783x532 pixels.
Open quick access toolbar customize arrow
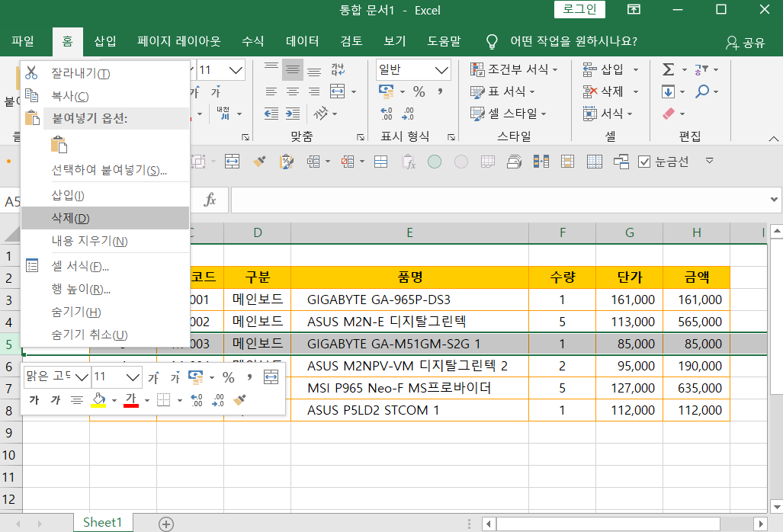coord(709,161)
